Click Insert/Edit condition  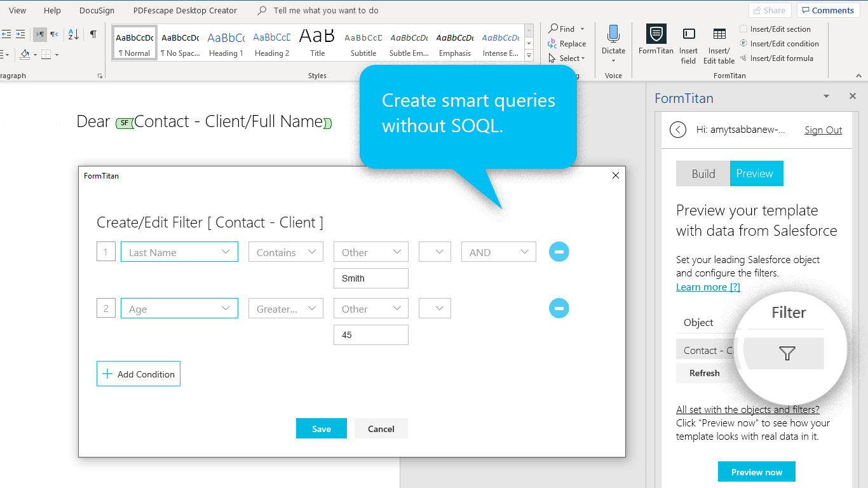779,44
